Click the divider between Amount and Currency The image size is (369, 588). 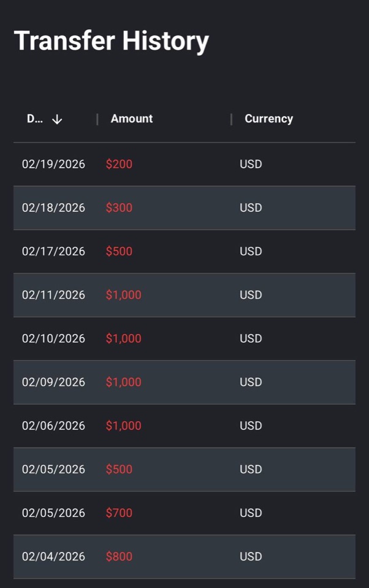click(231, 119)
